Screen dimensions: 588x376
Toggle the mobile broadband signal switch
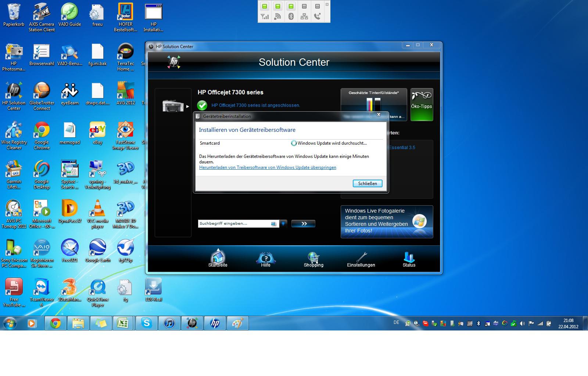click(264, 7)
